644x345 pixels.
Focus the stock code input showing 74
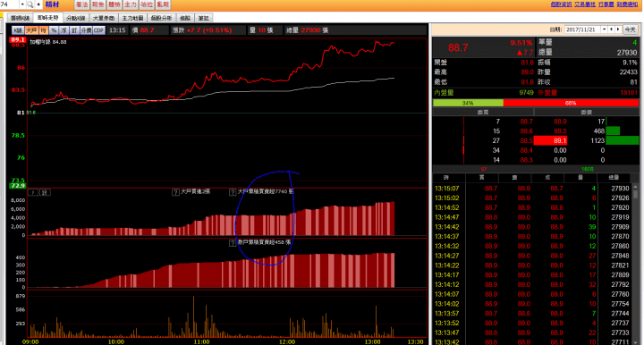[x=10, y=4]
